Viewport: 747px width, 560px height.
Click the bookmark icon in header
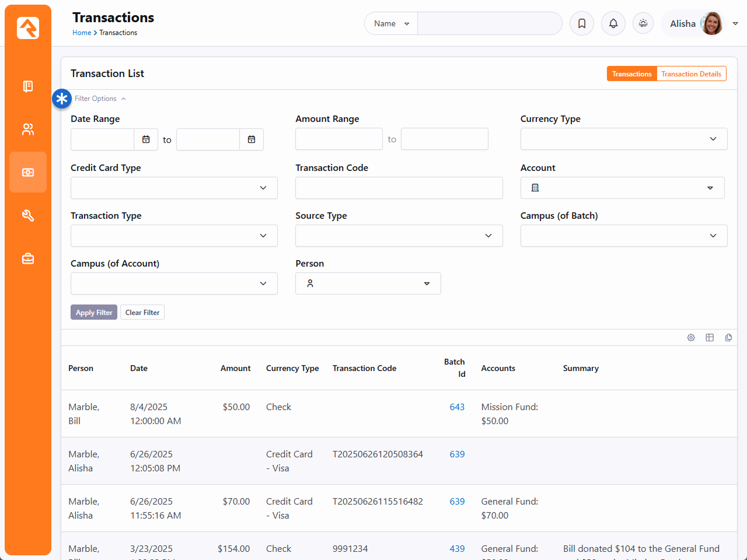click(x=582, y=23)
